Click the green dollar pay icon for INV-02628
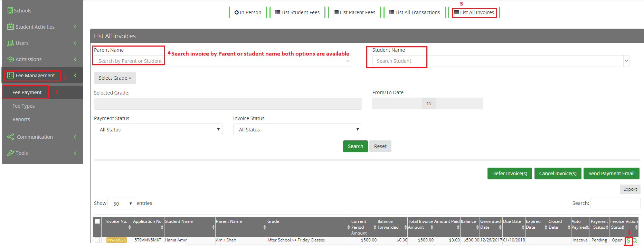644x248 pixels. [628, 241]
